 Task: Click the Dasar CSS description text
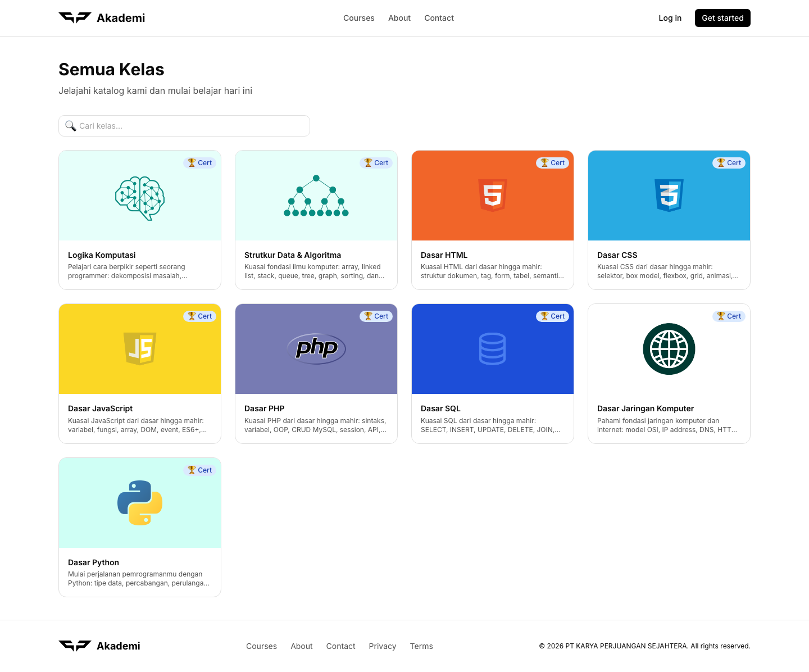[668, 271]
